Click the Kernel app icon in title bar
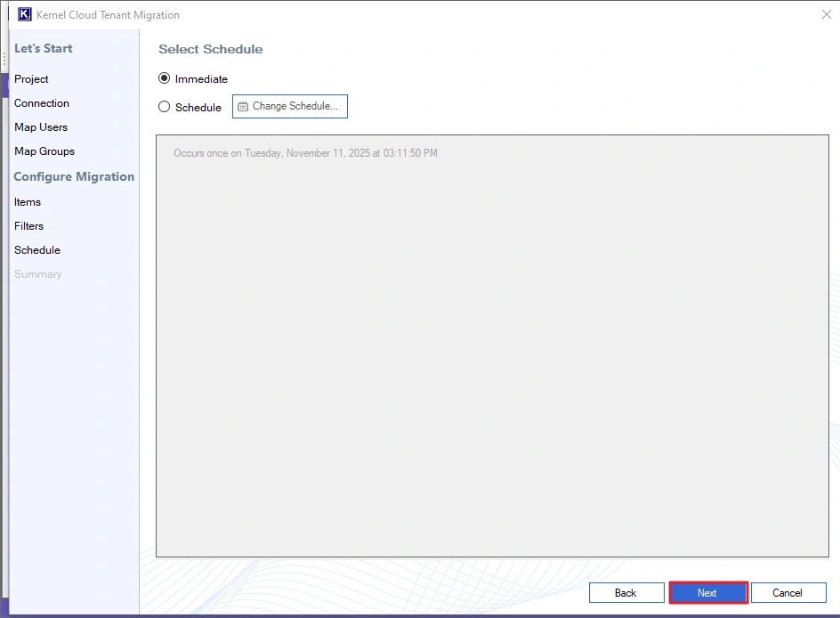This screenshot has height=618, width=840. pyautogui.click(x=25, y=15)
